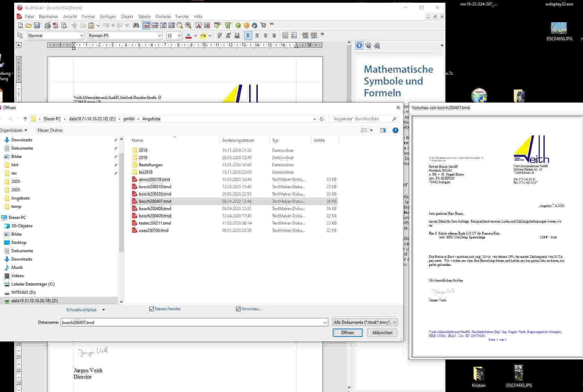The height and width of the screenshot is (392, 583).
Task: Click the DSCF4650.JPG desktop icon
Action: click(559, 32)
